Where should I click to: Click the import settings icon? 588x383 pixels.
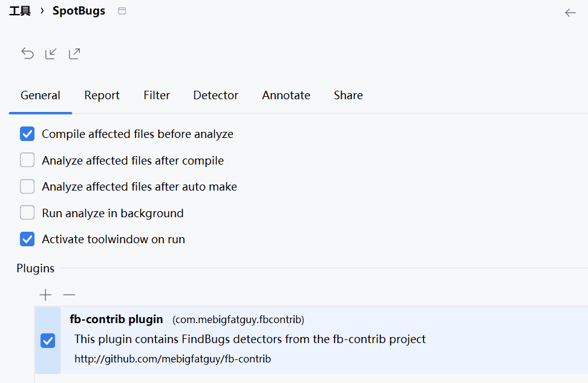click(x=51, y=54)
